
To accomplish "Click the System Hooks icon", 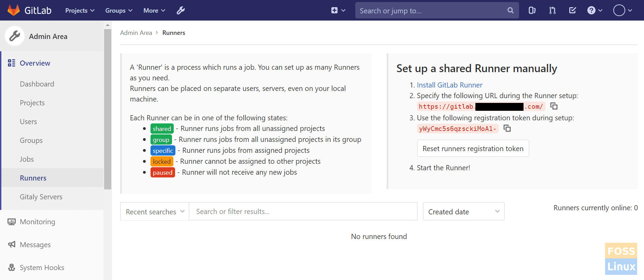I will point(12,267).
